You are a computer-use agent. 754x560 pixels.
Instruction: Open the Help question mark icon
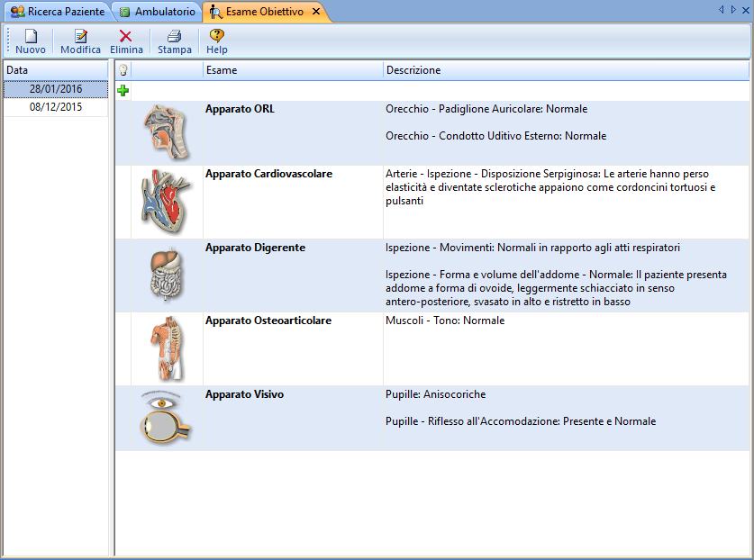(217, 36)
